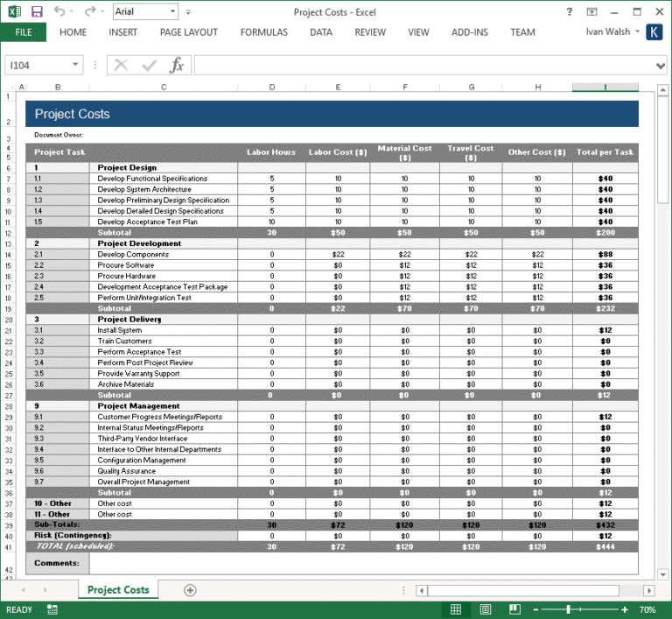Cancel formula entry with X icon

[121, 66]
